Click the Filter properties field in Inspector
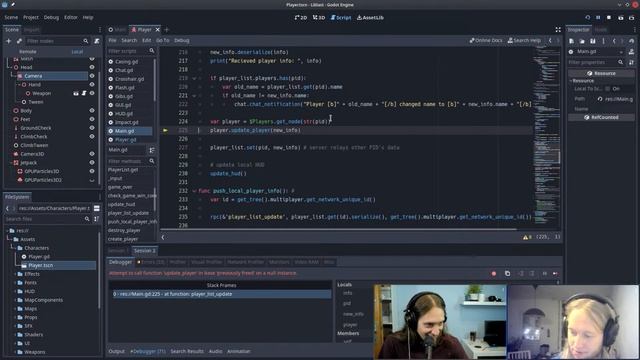 point(596,62)
